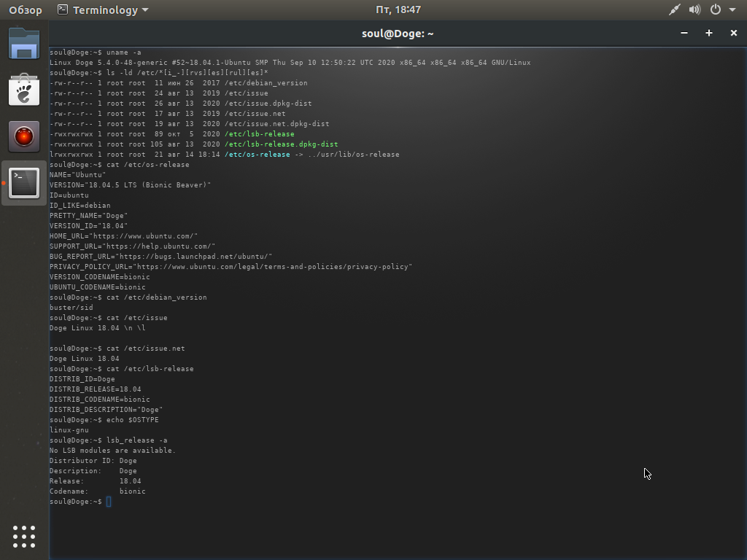Minimize the terminal window
The height and width of the screenshot is (560, 747).
click(x=684, y=33)
